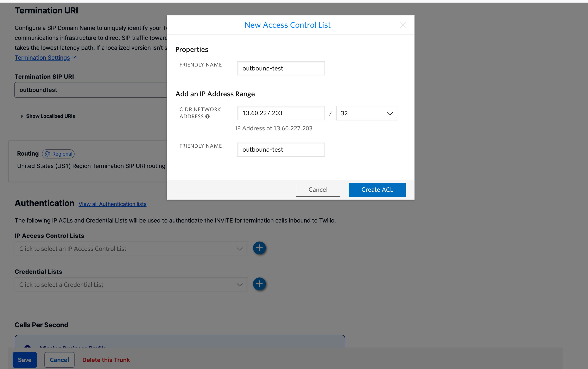Click the CIDR help question mark icon
This screenshot has height=369, width=588.
click(x=207, y=117)
